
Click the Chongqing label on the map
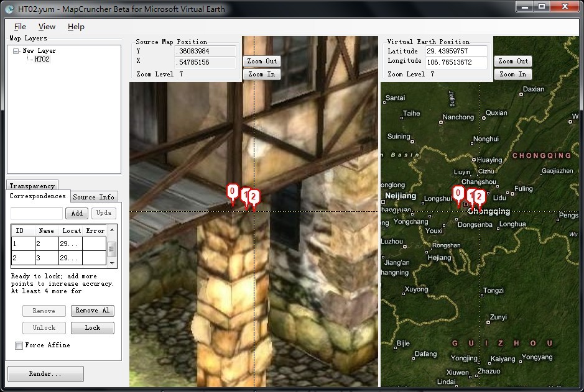(489, 211)
